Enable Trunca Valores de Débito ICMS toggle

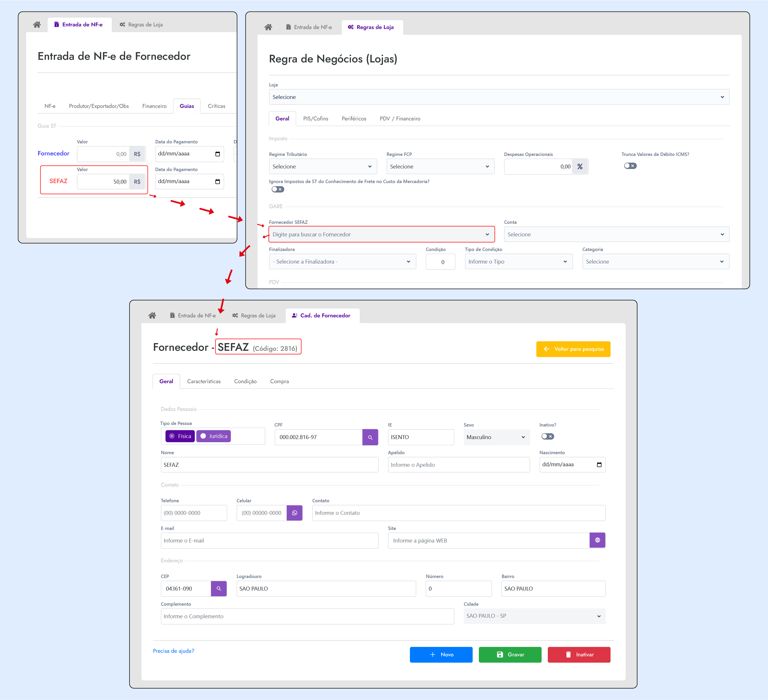[630, 166]
